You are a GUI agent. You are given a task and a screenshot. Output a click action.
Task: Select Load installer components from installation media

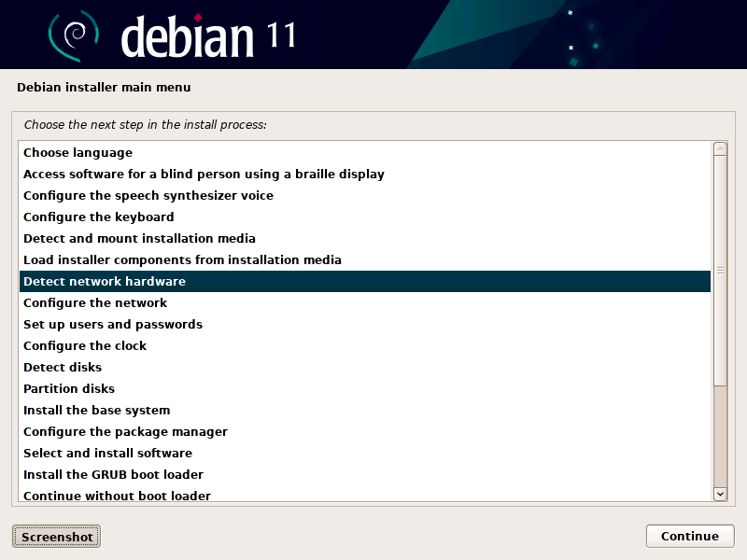pos(365,259)
